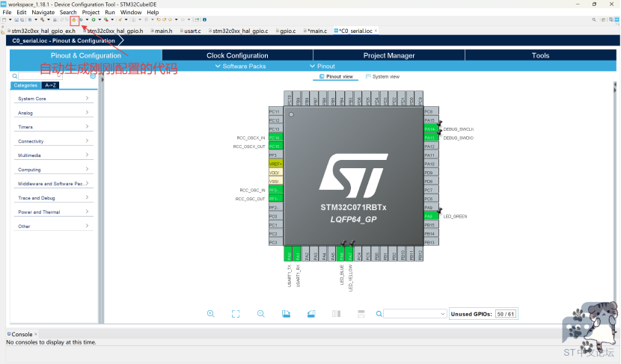Expand the Multimedia category
The width and height of the screenshot is (621, 364).
[x=53, y=155]
